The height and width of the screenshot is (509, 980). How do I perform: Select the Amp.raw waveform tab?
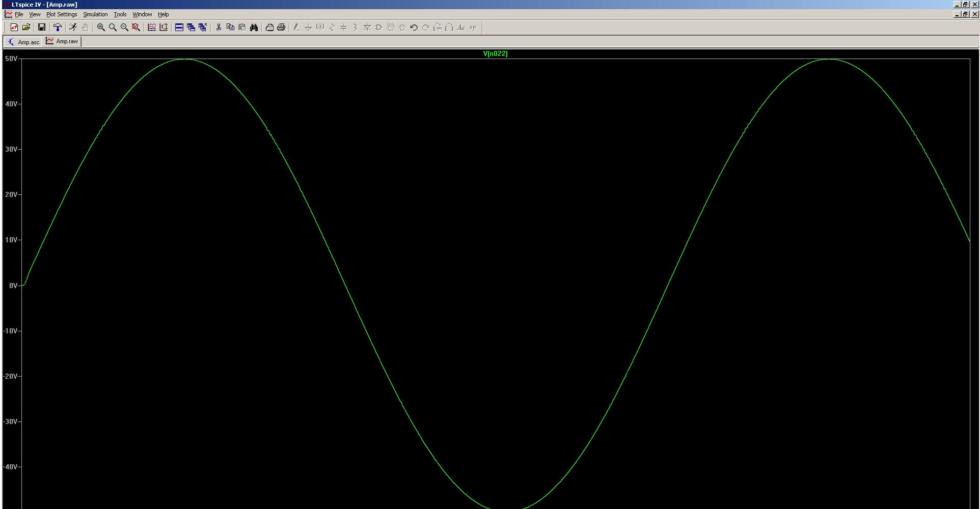click(x=62, y=41)
